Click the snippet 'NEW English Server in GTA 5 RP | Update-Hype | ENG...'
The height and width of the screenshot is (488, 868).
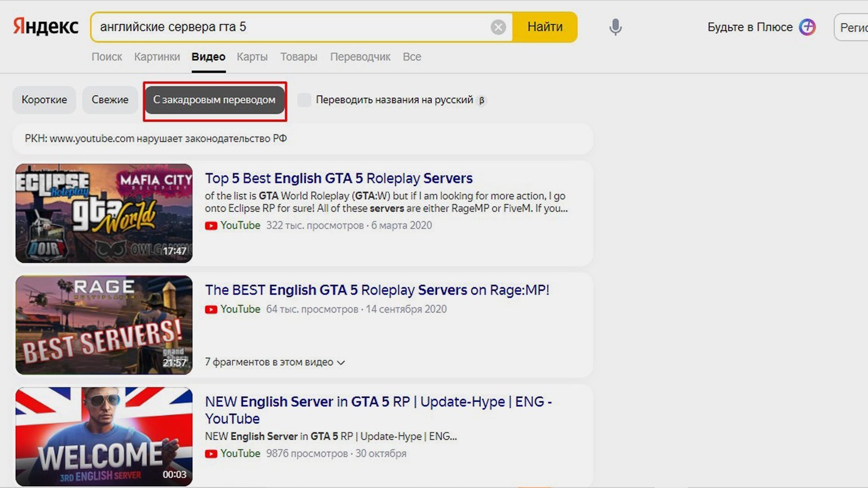tap(331, 437)
